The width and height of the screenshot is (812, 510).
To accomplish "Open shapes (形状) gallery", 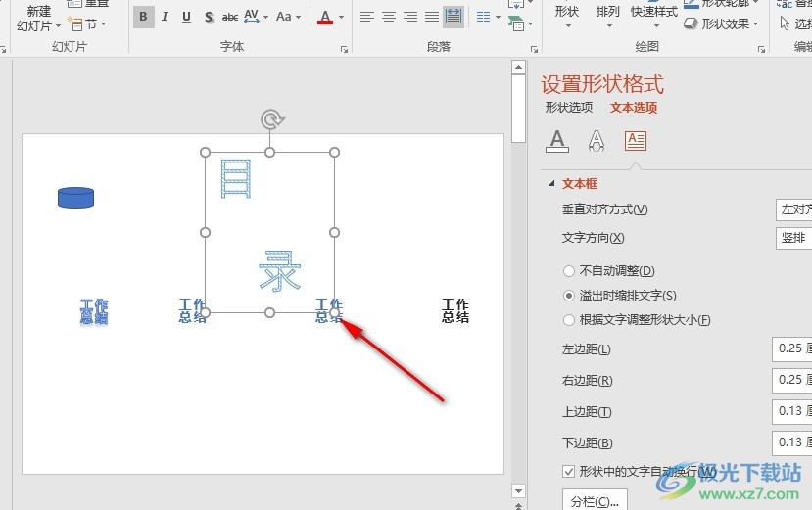I will [566, 17].
